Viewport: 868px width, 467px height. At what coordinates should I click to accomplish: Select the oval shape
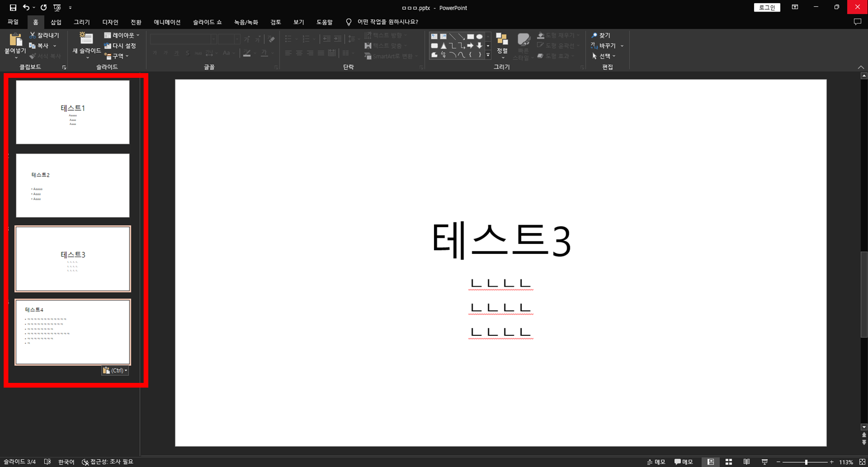coord(479,37)
